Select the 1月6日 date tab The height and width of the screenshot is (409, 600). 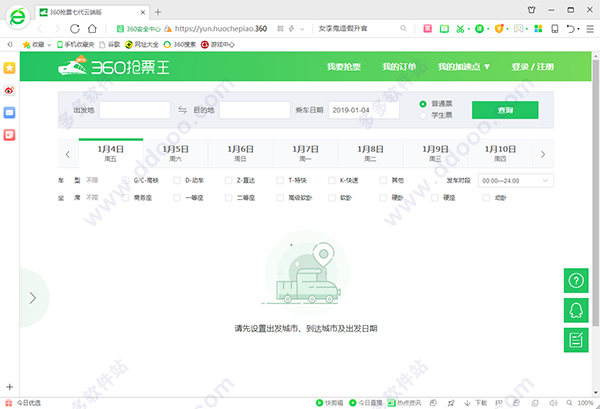[x=240, y=153]
